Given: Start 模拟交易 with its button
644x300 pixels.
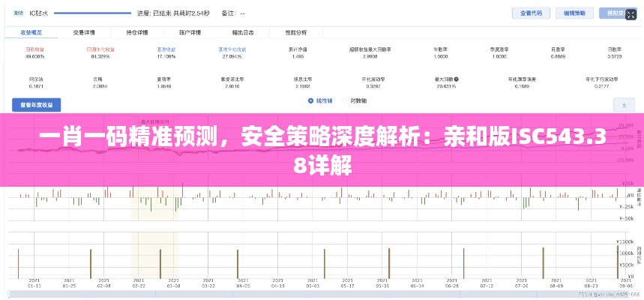Looking at the screenshot, I should pyautogui.click(x=618, y=13).
